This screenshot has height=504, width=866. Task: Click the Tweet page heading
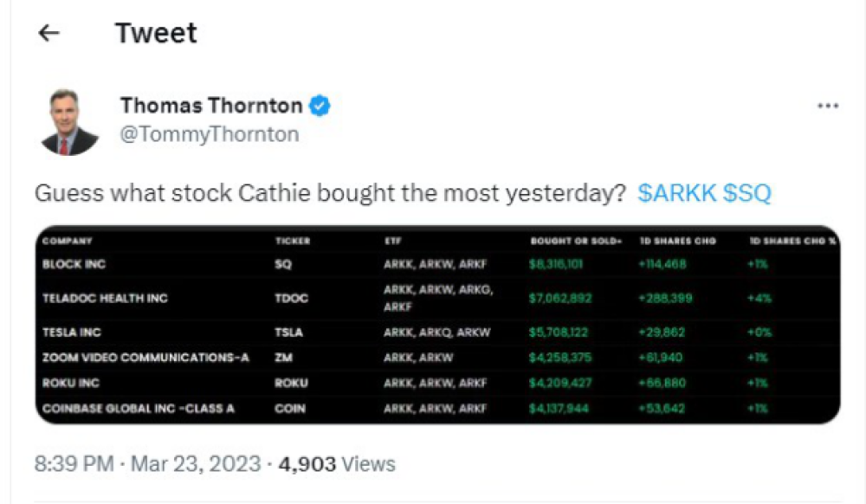pyautogui.click(x=156, y=33)
